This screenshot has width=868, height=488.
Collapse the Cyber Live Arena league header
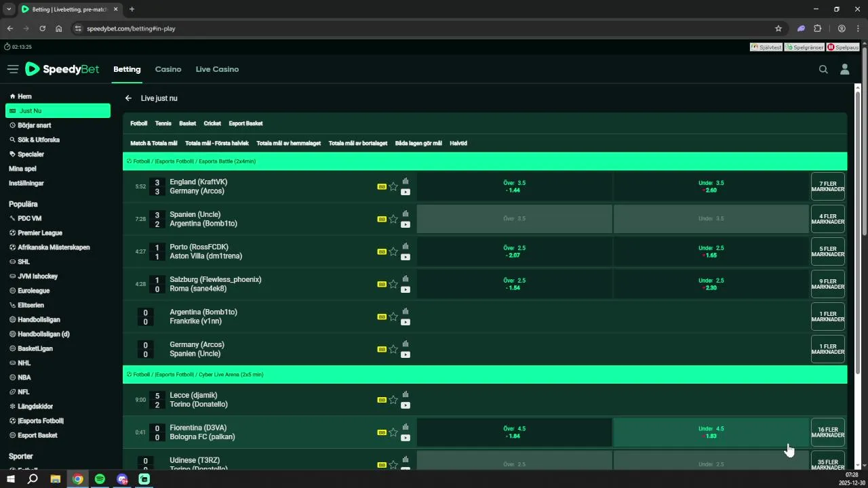[x=485, y=374]
